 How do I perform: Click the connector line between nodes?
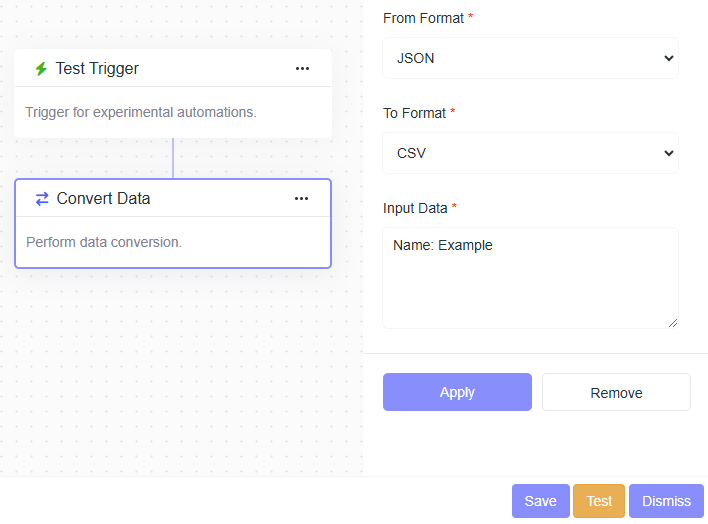click(173, 158)
